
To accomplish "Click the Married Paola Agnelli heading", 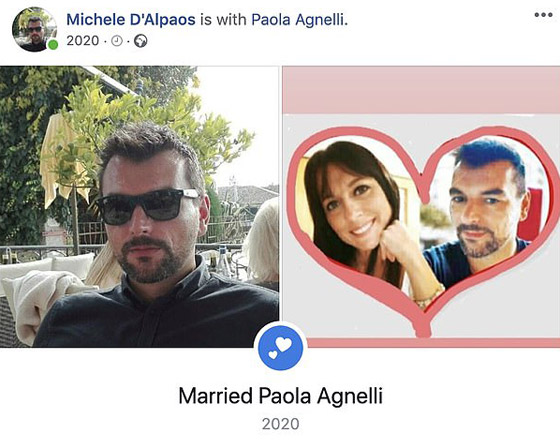I will [x=280, y=396].
